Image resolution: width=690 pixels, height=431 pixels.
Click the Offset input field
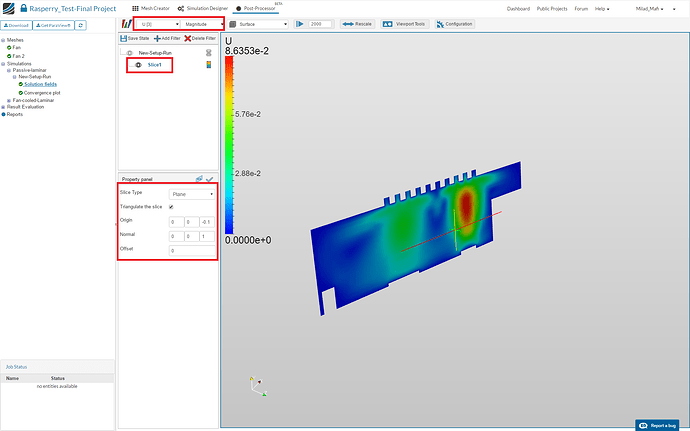(192, 250)
